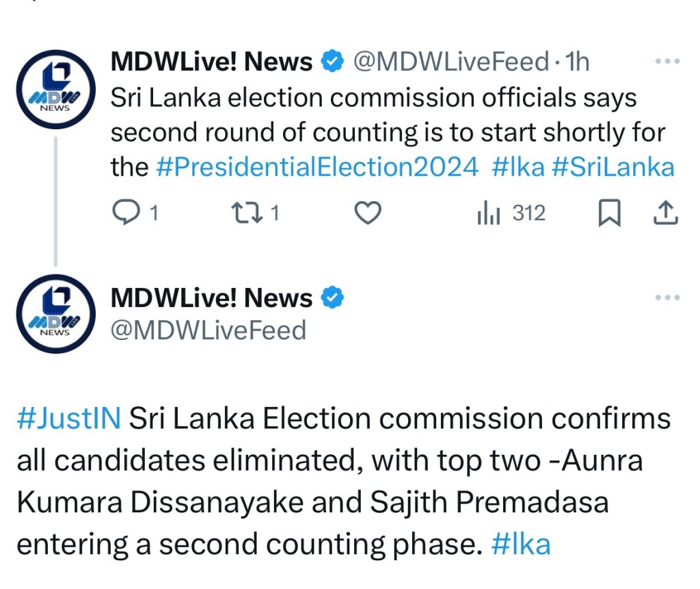Viewport: 700px width, 589px height.
Task: Retweet the second round counting tweet
Action: click(243, 214)
